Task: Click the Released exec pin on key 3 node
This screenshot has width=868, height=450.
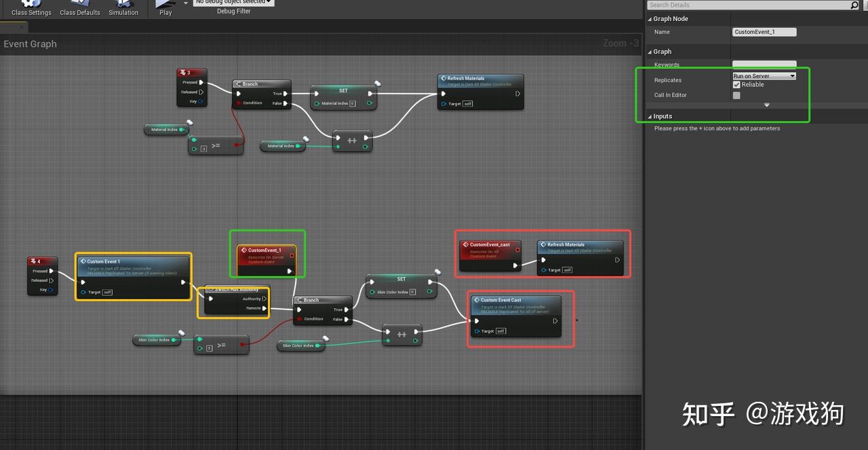Action: 201,92
